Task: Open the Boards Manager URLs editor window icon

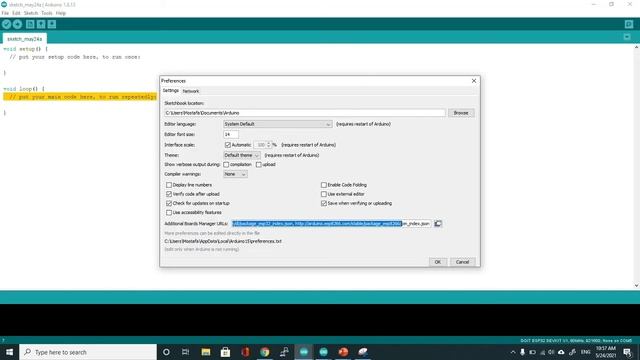Action: click(x=438, y=223)
